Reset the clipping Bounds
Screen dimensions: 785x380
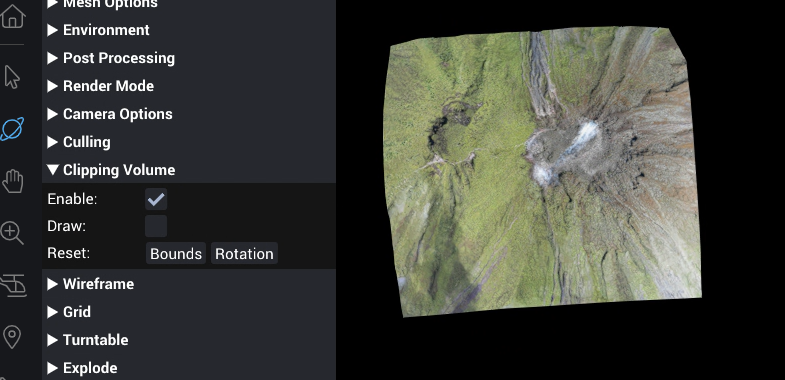(176, 253)
